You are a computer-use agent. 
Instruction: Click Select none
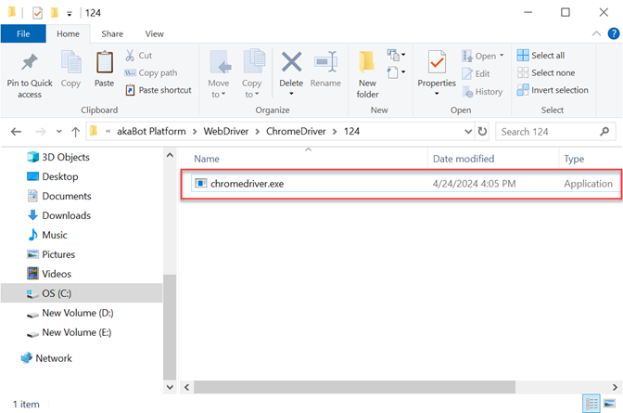pos(546,73)
